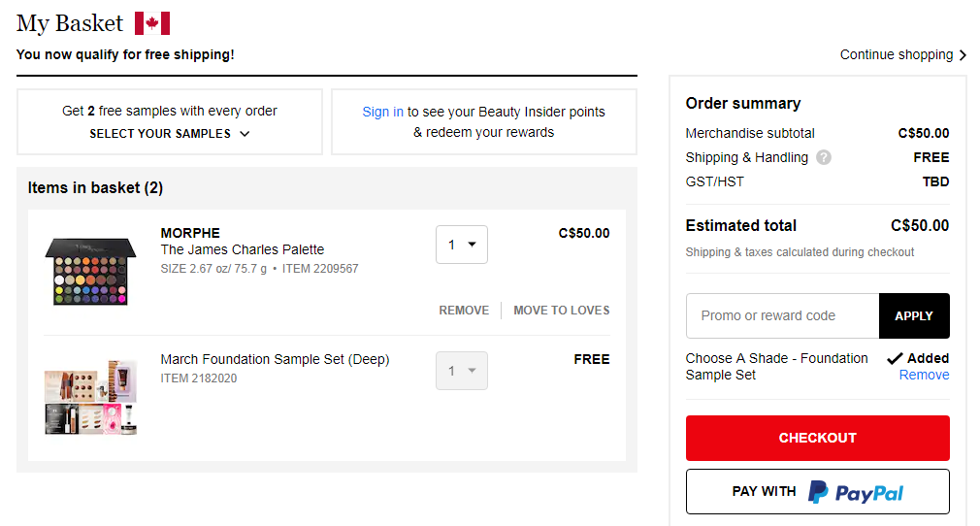Move the palette to Loves

(x=562, y=311)
